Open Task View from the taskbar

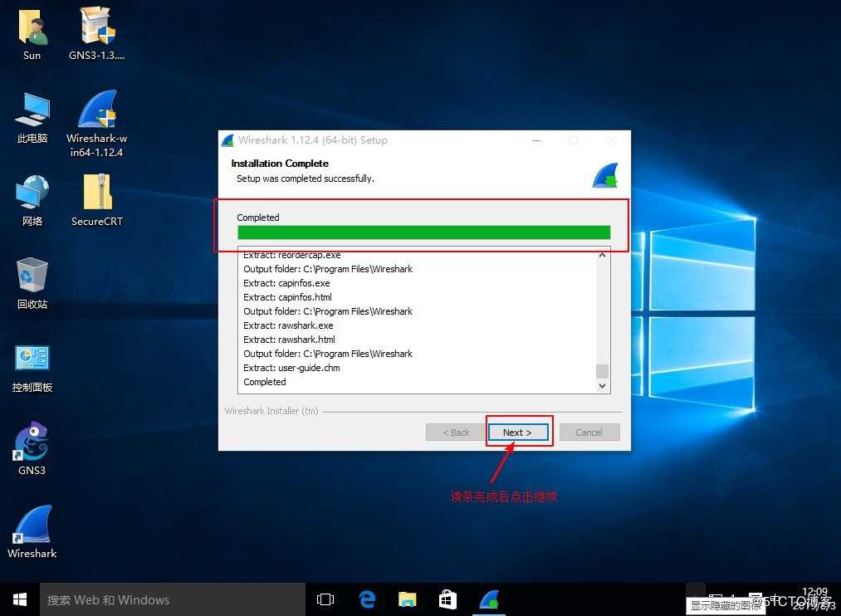pyautogui.click(x=325, y=599)
